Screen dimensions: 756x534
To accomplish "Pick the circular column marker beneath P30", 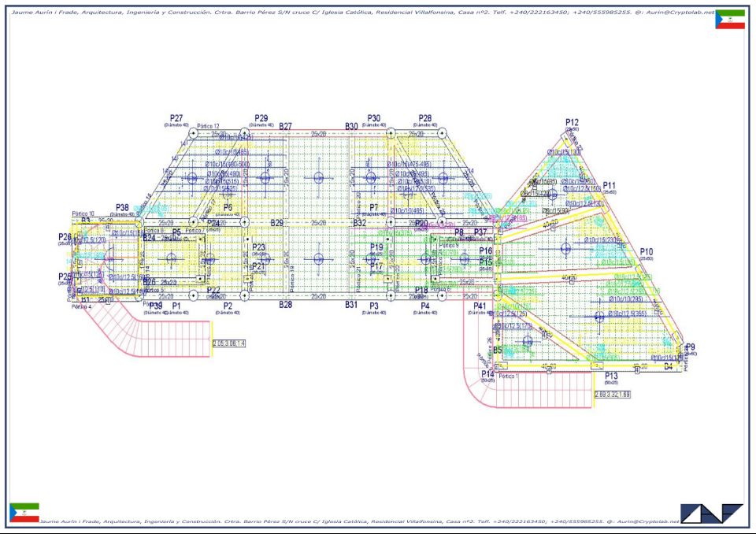I will (x=390, y=134).
